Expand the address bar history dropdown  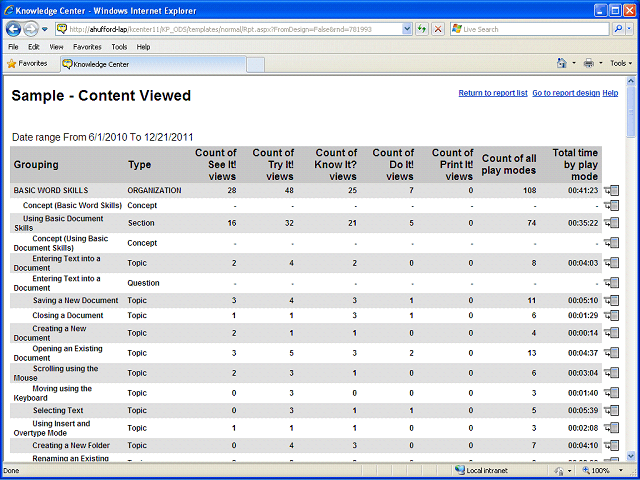point(407,29)
